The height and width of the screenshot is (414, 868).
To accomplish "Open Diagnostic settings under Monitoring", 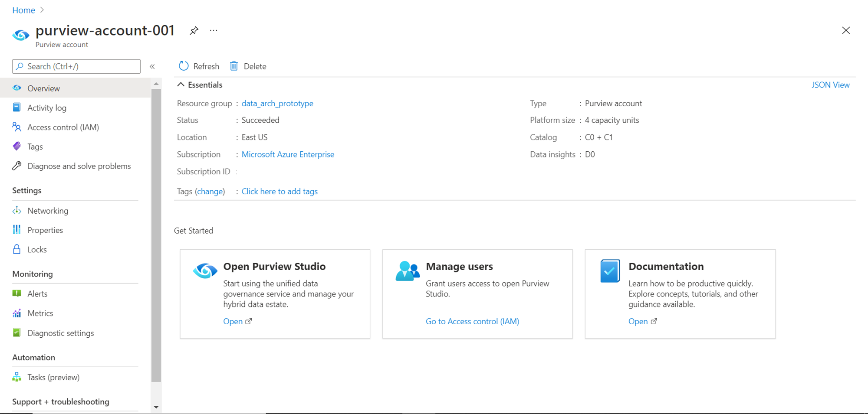I will 60,333.
